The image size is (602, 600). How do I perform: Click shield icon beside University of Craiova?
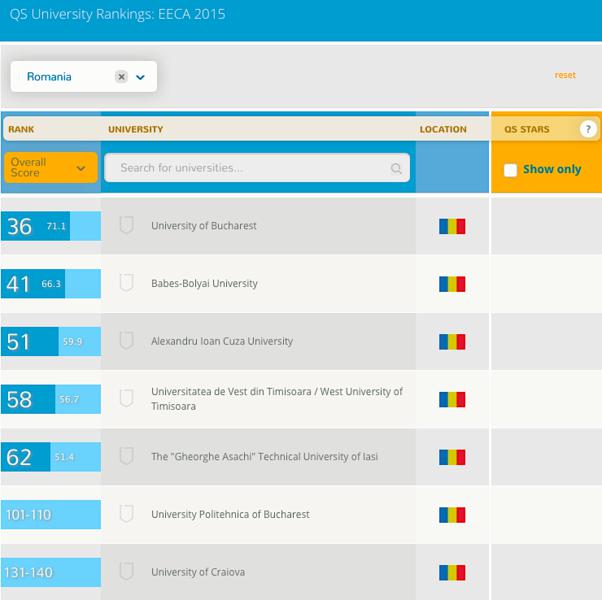click(126, 571)
